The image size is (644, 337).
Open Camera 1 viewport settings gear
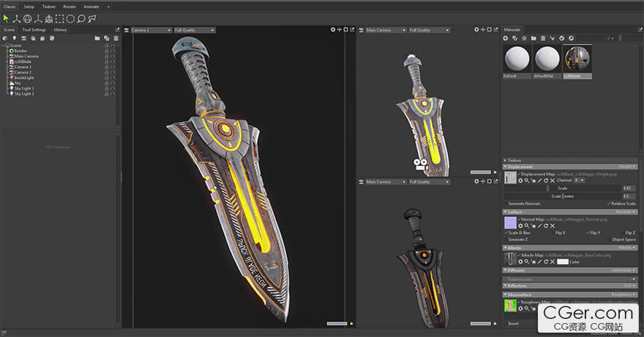[x=333, y=29]
